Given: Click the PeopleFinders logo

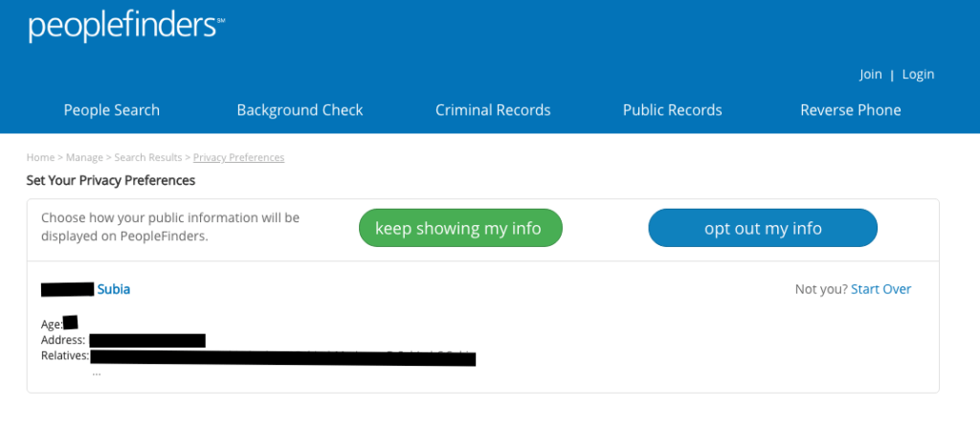Looking at the screenshot, I should pyautogui.click(x=126, y=26).
